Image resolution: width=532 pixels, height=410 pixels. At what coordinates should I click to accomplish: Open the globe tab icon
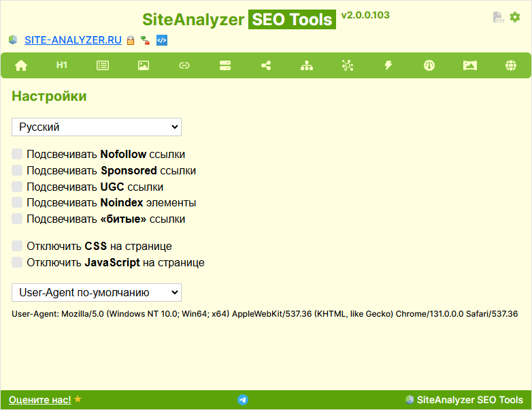point(511,65)
